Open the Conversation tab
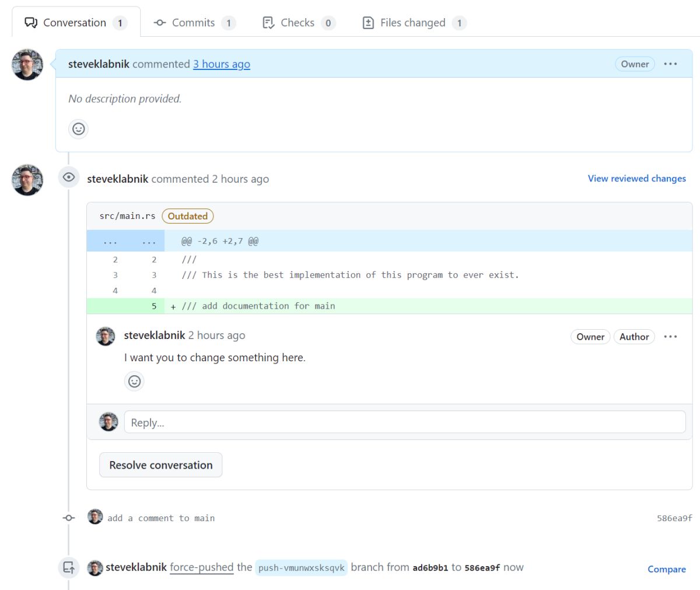Viewport: 700px width, 590px height. 76,23
